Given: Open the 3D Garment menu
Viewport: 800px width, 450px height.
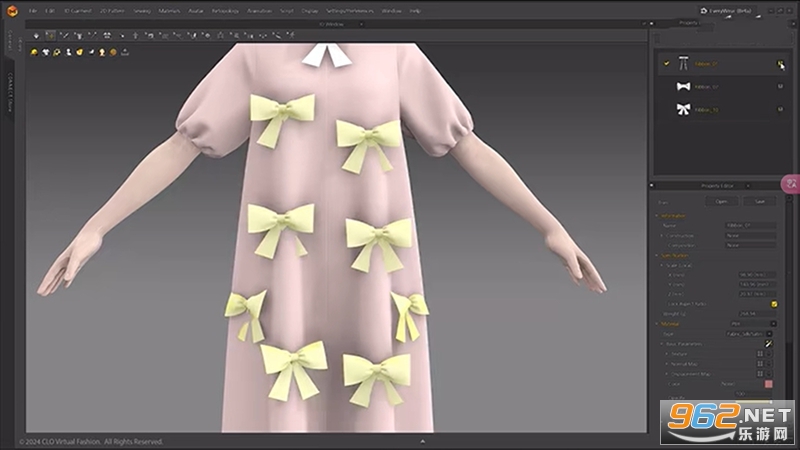Looking at the screenshot, I should point(78,11).
